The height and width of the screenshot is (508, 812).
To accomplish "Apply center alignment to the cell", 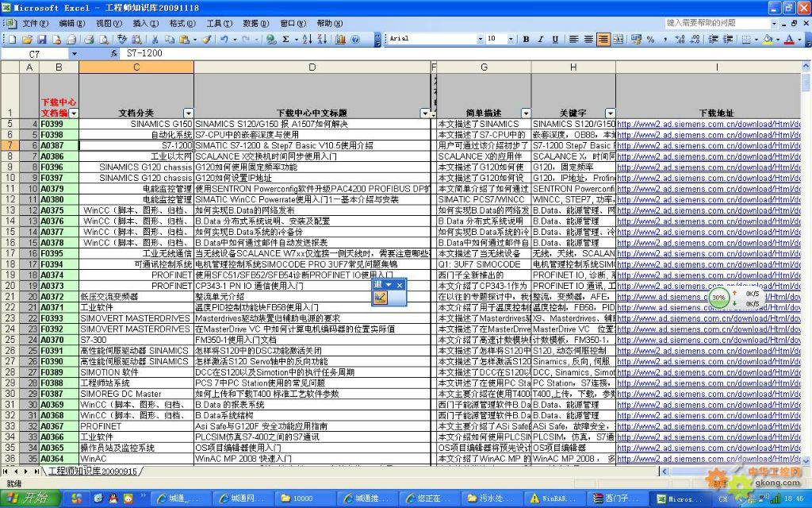I will click(x=588, y=39).
